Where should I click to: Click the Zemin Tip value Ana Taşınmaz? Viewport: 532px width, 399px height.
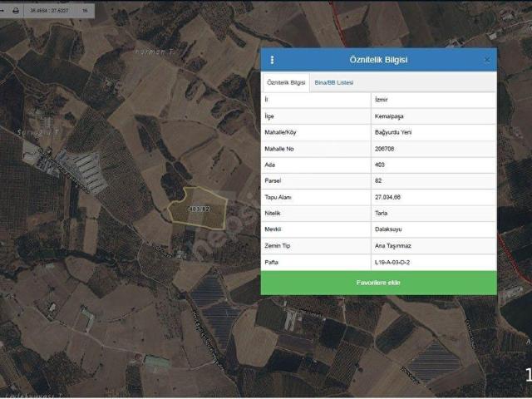393,246
